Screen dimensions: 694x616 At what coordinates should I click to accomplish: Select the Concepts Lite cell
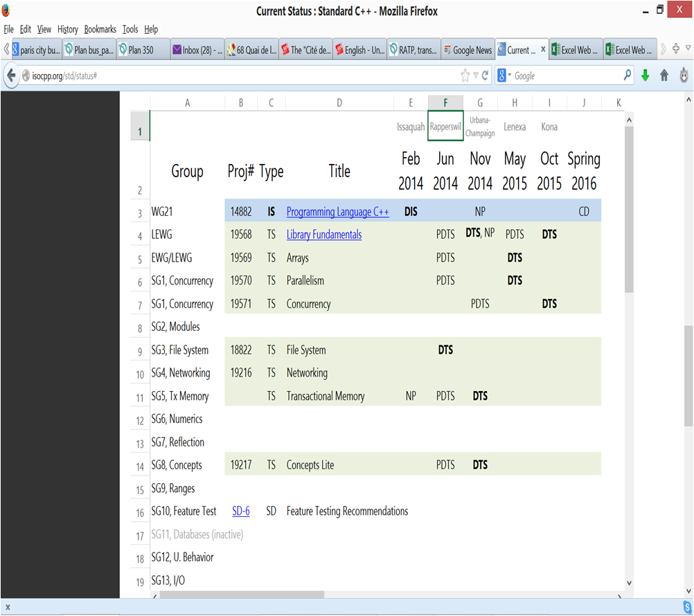pos(339,464)
